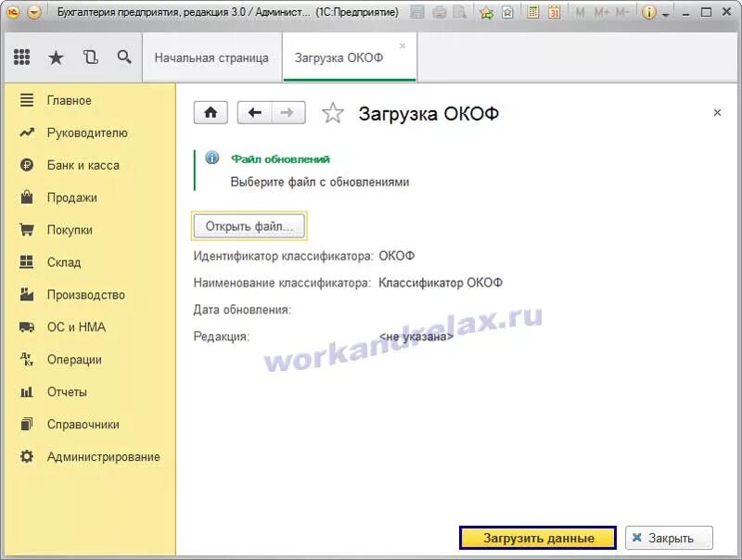Click the search magnifier icon

point(124,57)
